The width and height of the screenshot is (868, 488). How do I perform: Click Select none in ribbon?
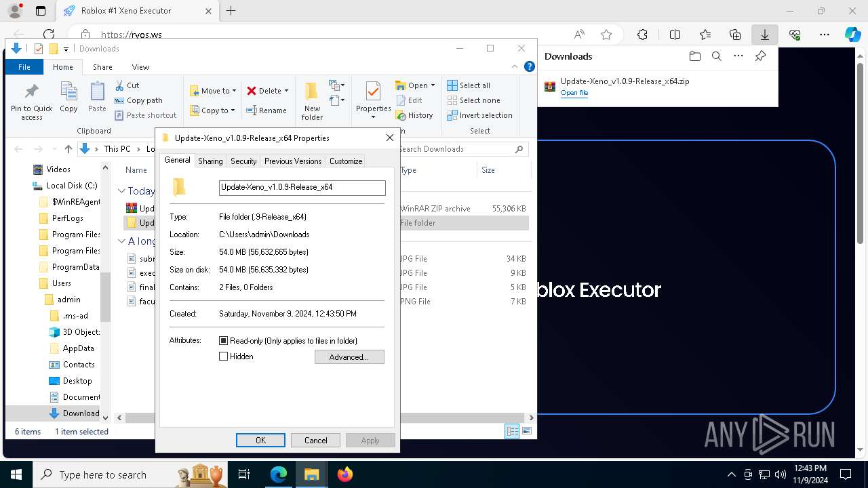point(473,100)
